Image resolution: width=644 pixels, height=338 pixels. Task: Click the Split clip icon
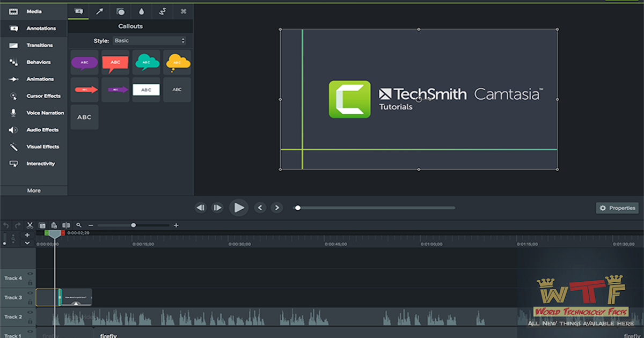66,225
